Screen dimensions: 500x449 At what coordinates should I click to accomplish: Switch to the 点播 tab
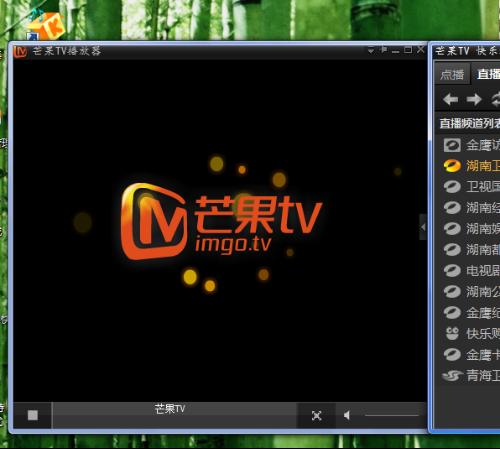pyautogui.click(x=452, y=75)
